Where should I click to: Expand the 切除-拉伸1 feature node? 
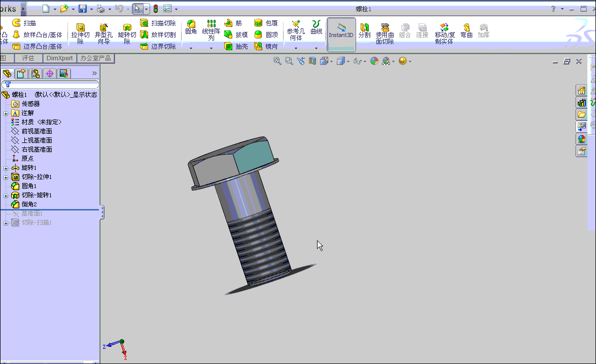tap(6, 177)
